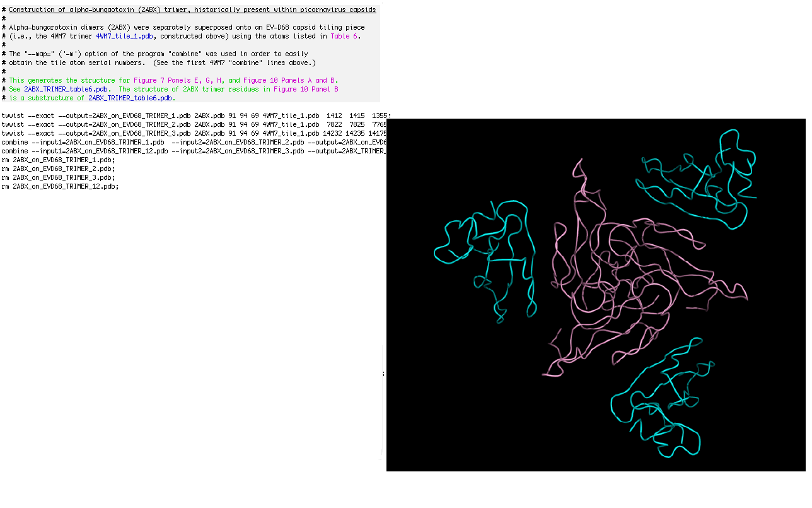Click the 'rm 2ABX_on_EVD68_TRIMER_2.pdb;' line

tap(58, 168)
